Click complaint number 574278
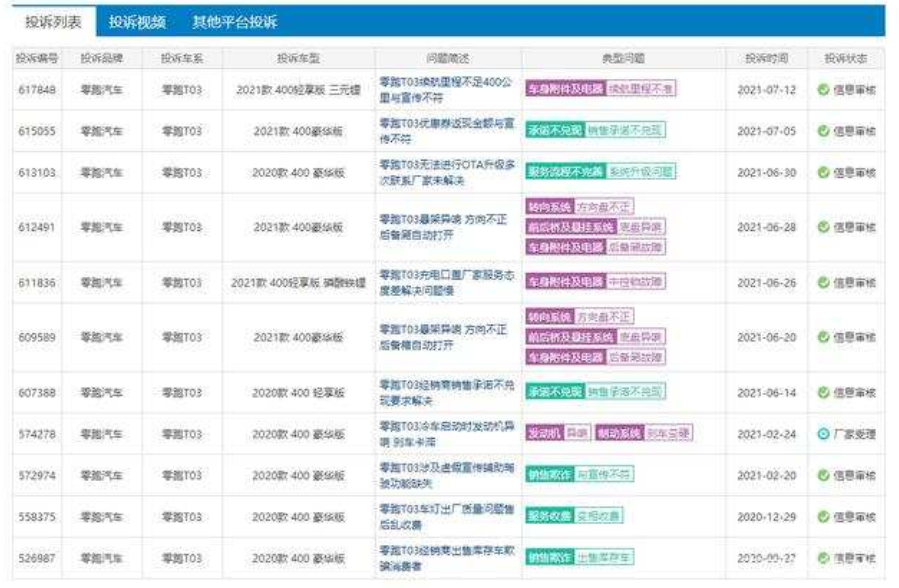 click(37, 434)
